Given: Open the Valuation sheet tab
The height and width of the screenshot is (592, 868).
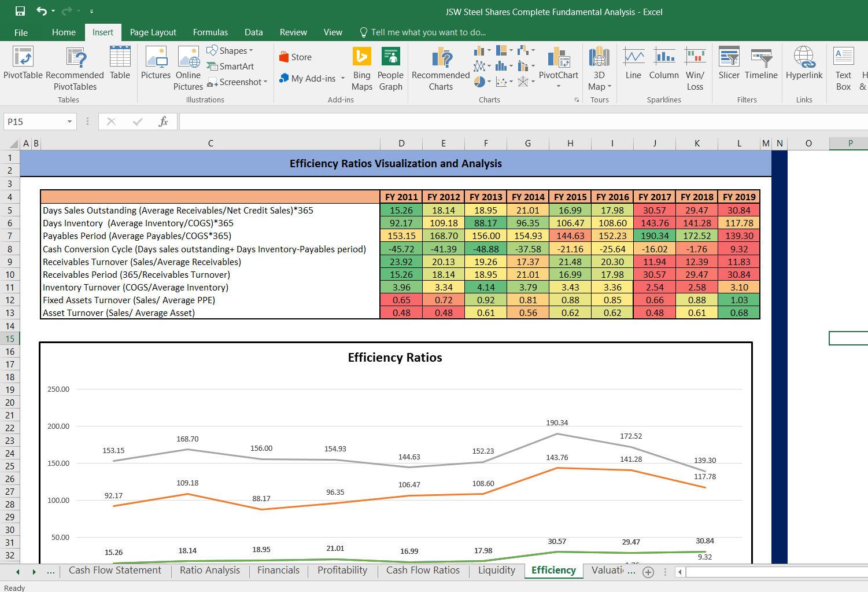Looking at the screenshot, I should tap(607, 571).
